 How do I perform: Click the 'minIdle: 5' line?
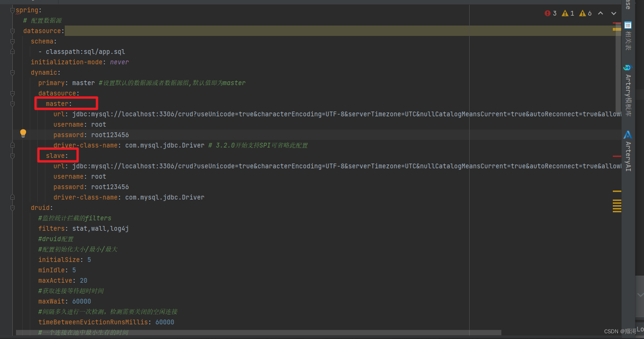[x=57, y=270]
